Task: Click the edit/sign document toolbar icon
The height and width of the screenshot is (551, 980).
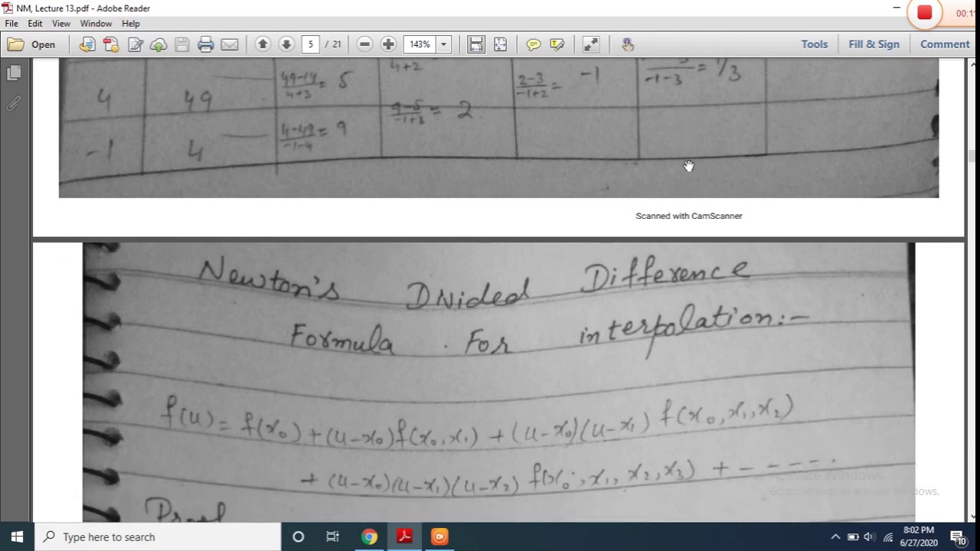Action: click(x=136, y=44)
